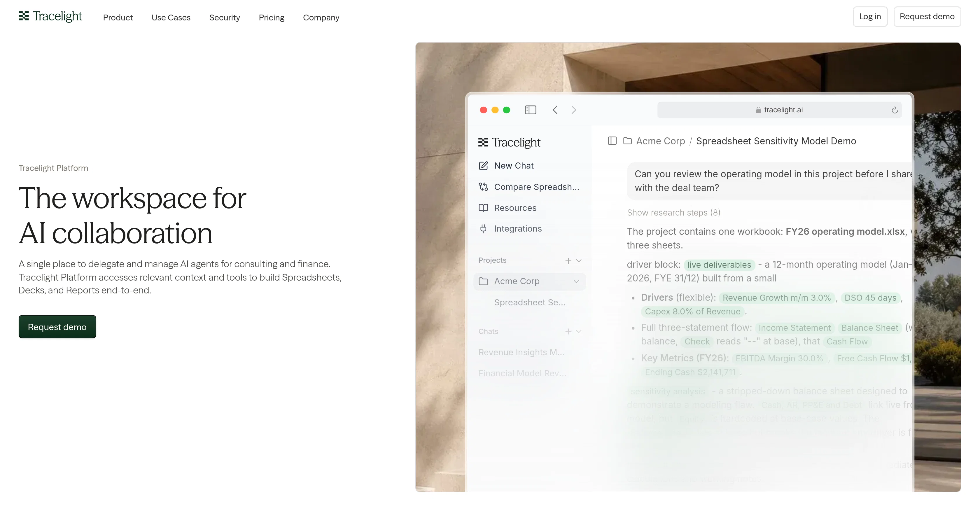Viewport: 980px width, 511px height.
Task: Open the Financial Model Rev... chat
Action: coord(522,373)
